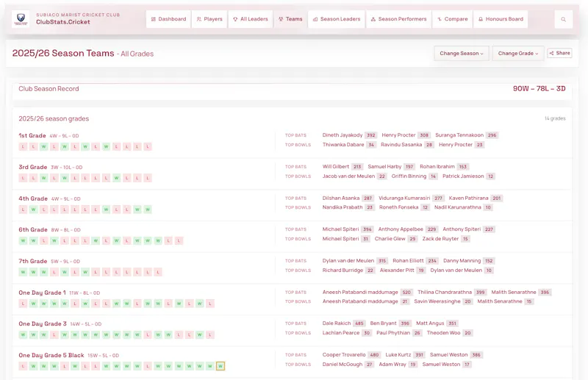Open Suranga Tennakoon player link
The height and width of the screenshot is (380, 588).
pyautogui.click(x=459, y=135)
